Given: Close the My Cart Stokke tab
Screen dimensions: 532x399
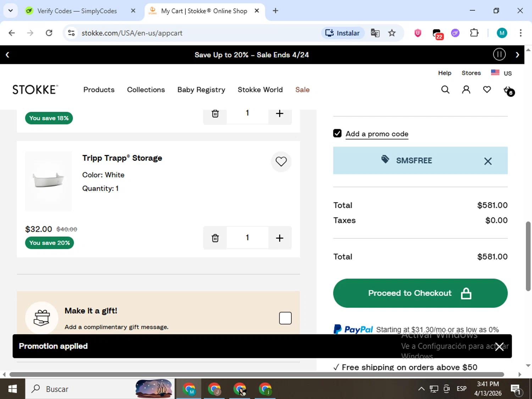Looking at the screenshot, I should click(x=257, y=11).
